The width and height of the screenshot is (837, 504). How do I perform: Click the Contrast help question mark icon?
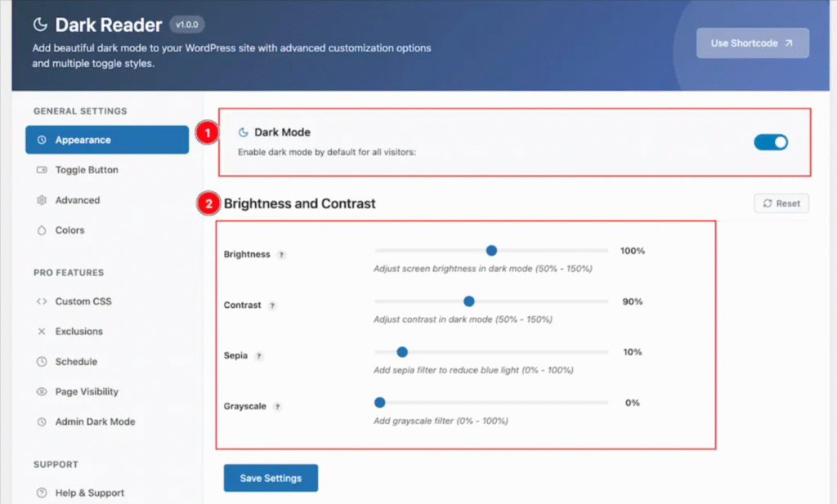pyautogui.click(x=272, y=306)
